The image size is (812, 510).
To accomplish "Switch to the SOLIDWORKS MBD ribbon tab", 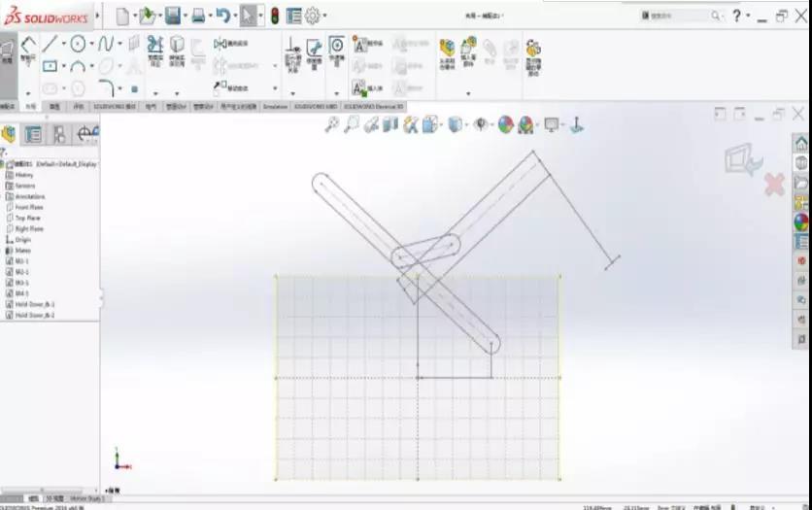I will pyautogui.click(x=316, y=107).
